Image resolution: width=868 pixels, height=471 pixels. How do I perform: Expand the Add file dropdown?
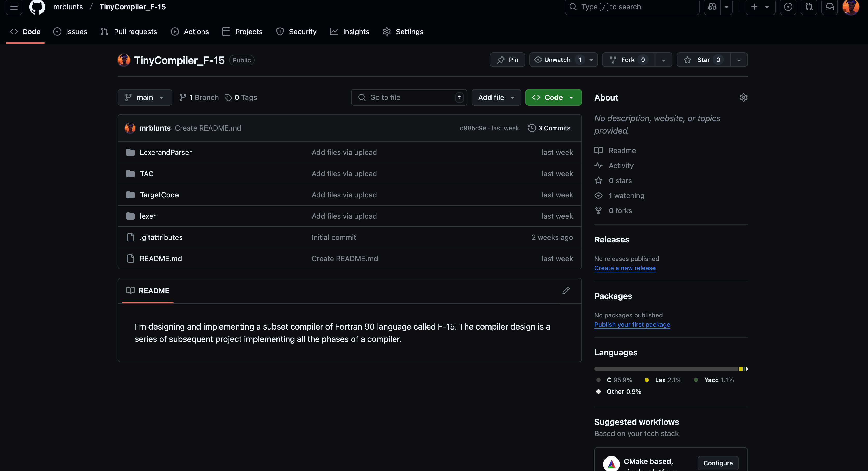point(496,98)
